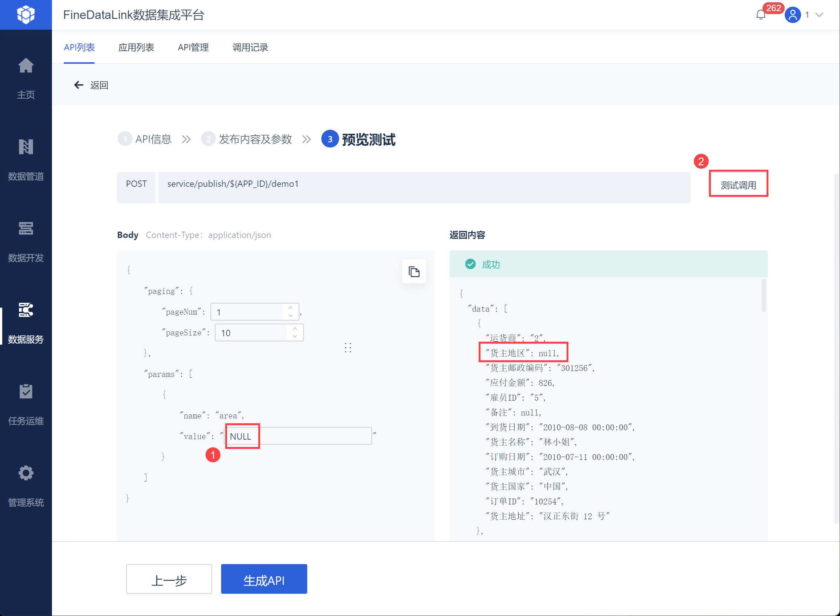Screen dimensions: 840x616
Task: Switch to the 调用记录 tab
Action: (250, 47)
